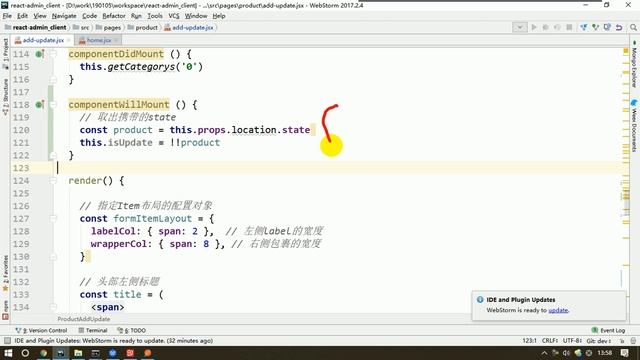Open Terminal tool window
The height and width of the screenshot is (360, 640).
93,330
